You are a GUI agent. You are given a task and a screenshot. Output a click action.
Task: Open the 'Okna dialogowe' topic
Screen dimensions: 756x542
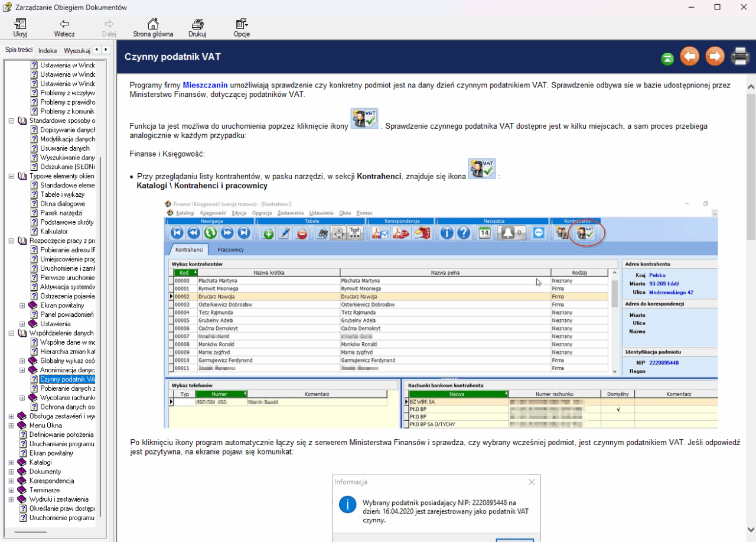[x=63, y=204]
